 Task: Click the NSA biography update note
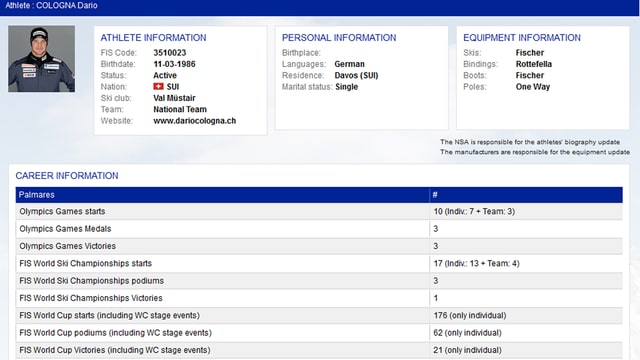[530, 142]
